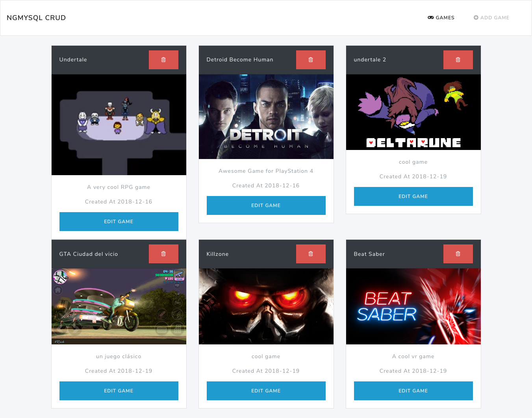Select the 'GTA Ciudad del vicio' title
The height and width of the screenshot is (418, 532).
click(89, 254)
